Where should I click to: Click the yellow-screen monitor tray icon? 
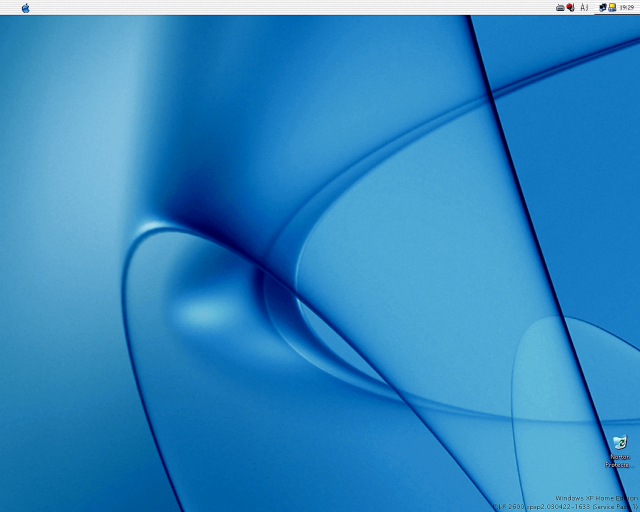pos(612,7)
